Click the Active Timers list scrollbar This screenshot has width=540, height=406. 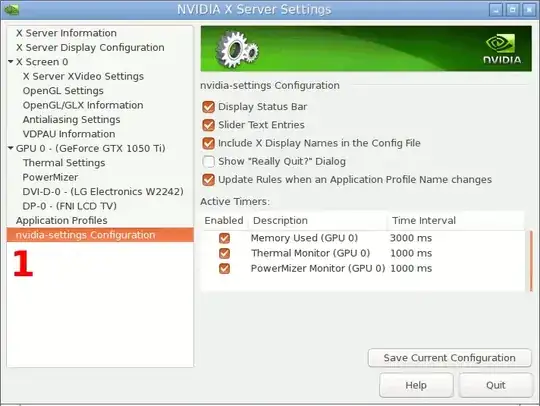531,261
